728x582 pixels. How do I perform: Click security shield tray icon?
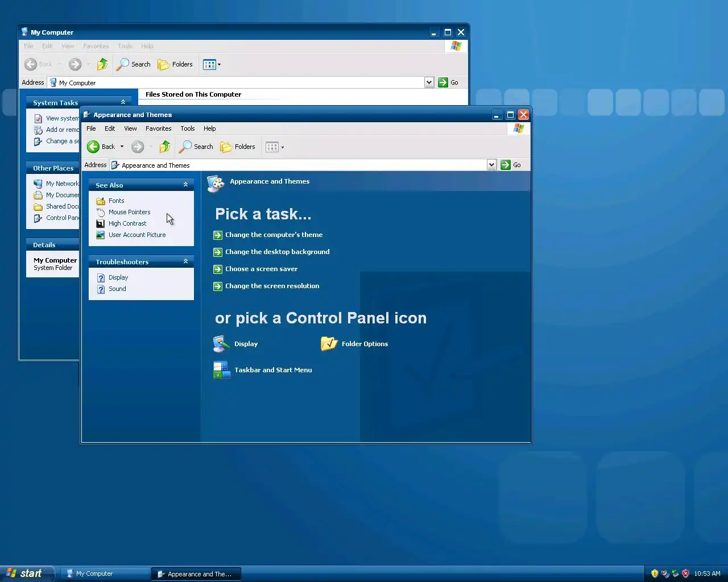[x=655, y=573]
